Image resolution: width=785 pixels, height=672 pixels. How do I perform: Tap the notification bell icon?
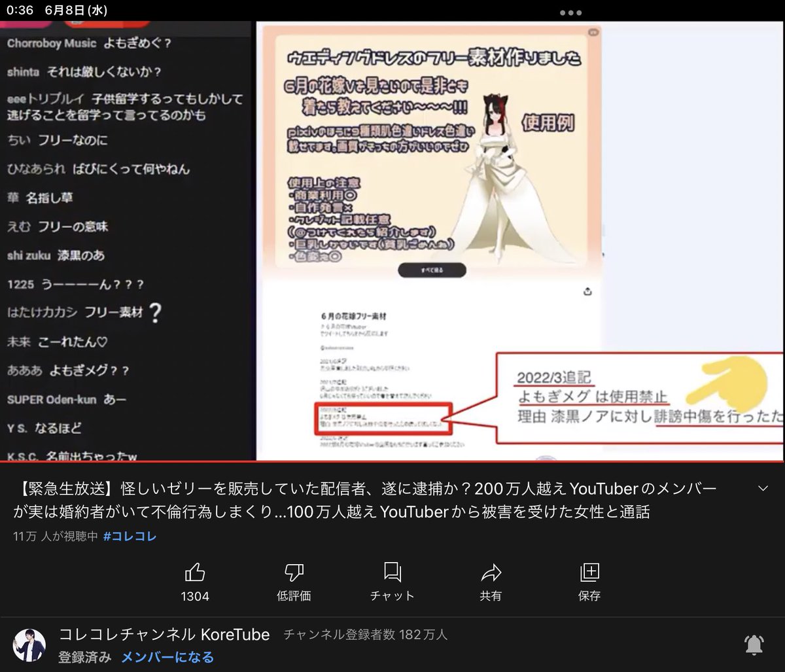tap(754, 645)
